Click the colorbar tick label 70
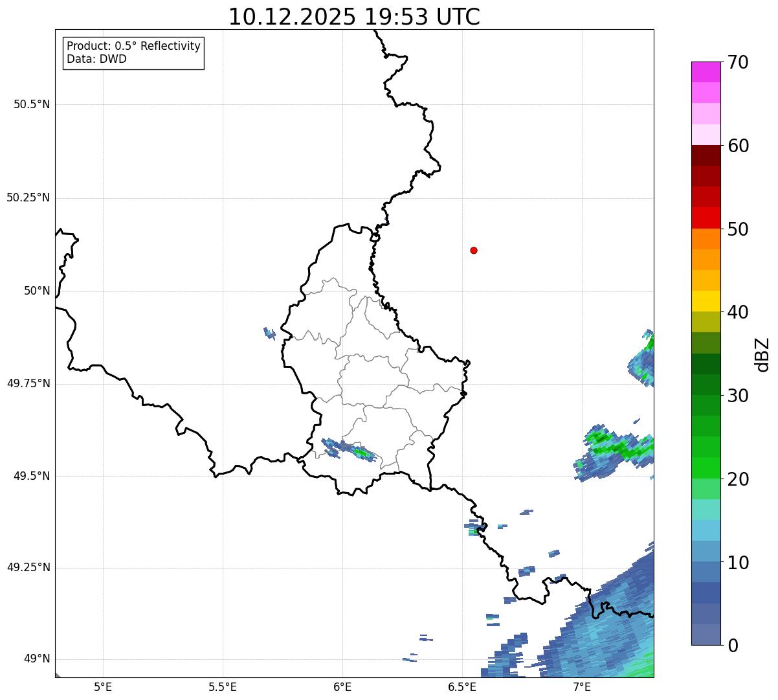778x700 pixels. tap(738, 62)
